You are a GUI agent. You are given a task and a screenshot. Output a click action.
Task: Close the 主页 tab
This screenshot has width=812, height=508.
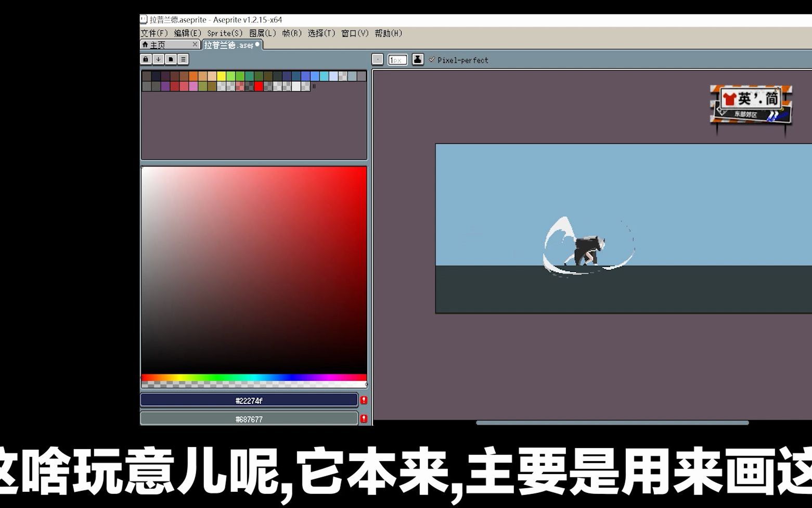[x=195, y=44]
